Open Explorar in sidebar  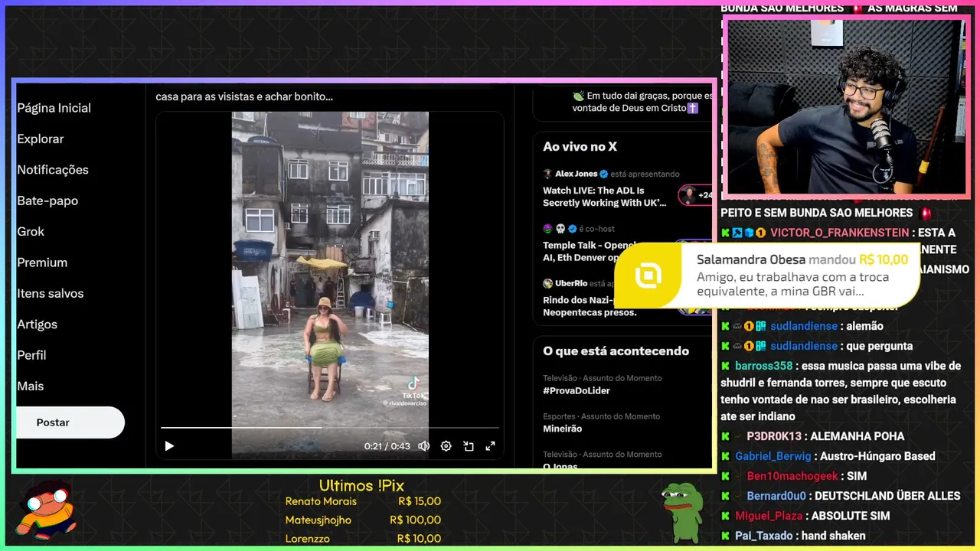tap(41, 139)
